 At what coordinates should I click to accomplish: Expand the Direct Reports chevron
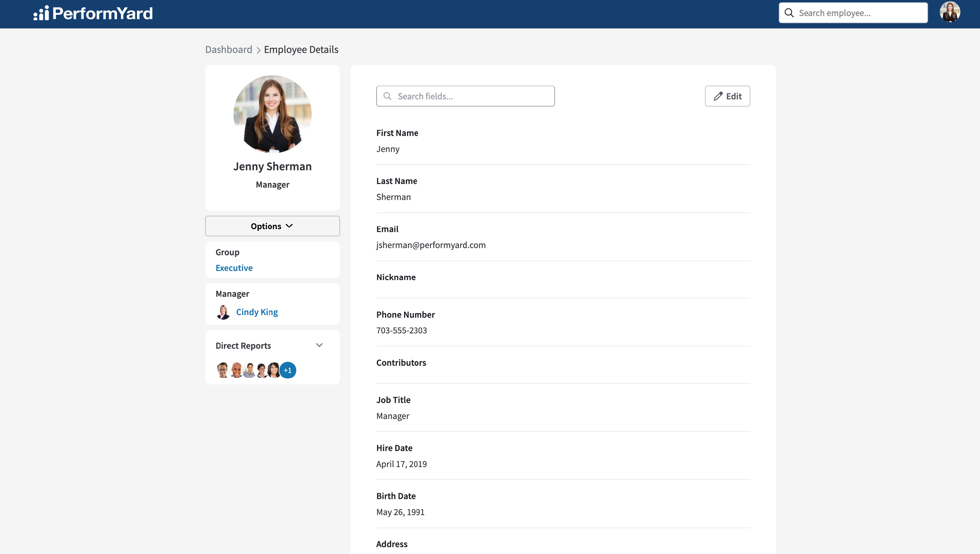pos(319,345)
